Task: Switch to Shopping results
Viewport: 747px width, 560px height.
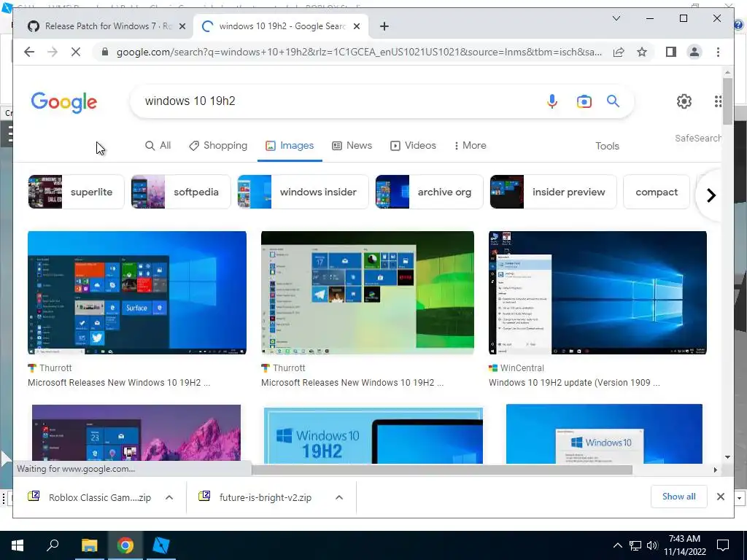Action: [218, 146]
